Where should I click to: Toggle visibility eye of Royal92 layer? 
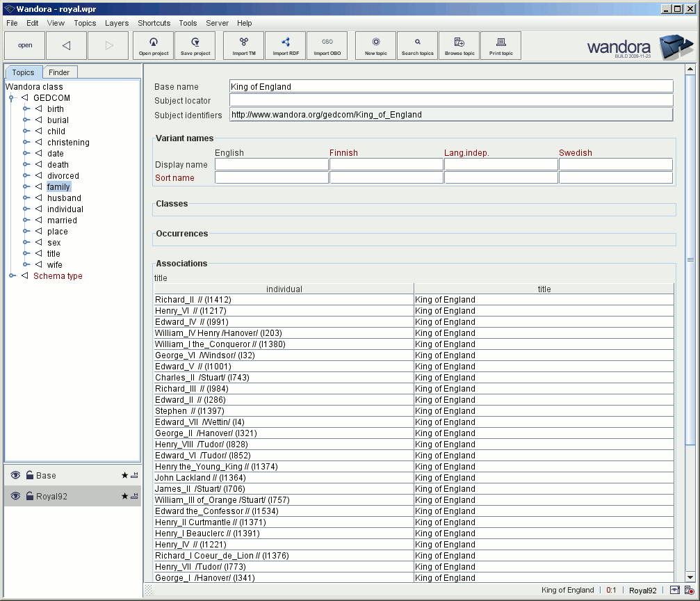click(x=15, y=497)
